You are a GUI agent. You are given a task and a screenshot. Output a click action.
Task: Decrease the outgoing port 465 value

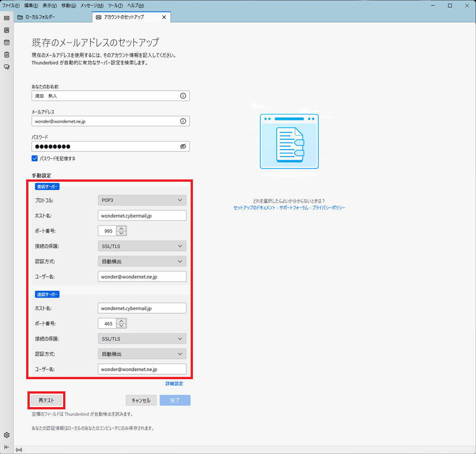[121, 326]
